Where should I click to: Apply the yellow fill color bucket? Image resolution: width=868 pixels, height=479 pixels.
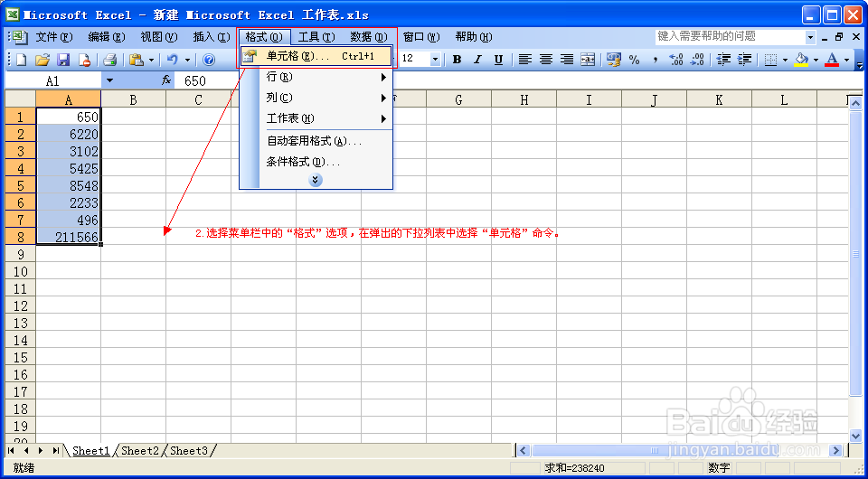(x=801, y=59)
